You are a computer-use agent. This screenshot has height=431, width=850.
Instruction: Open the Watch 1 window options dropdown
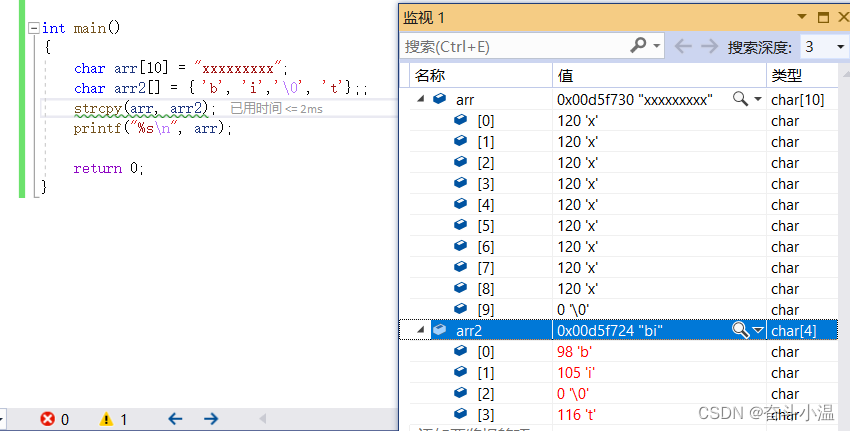(802, 17)
